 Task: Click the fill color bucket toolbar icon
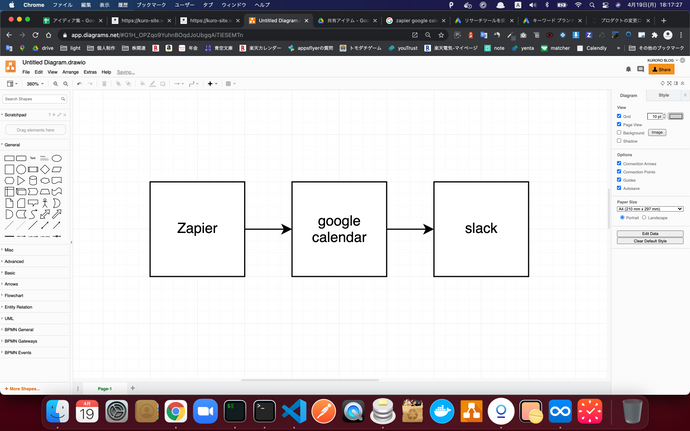142,84
